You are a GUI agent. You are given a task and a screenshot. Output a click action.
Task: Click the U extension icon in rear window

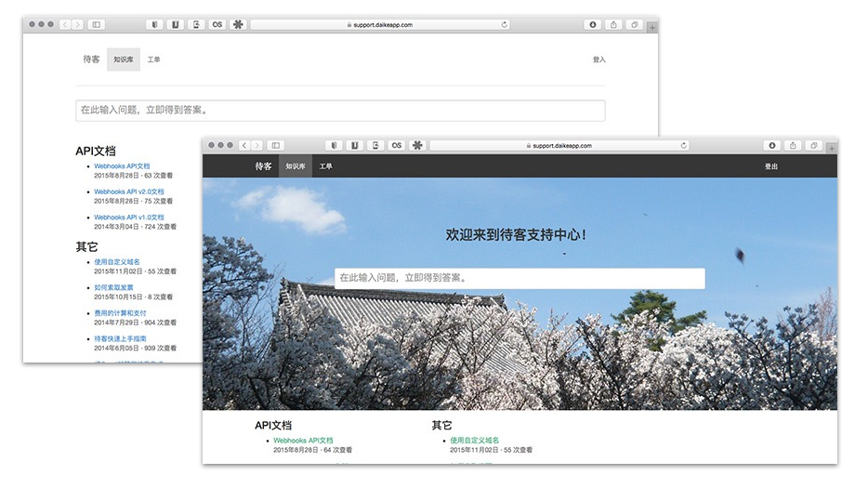[176, 24]
